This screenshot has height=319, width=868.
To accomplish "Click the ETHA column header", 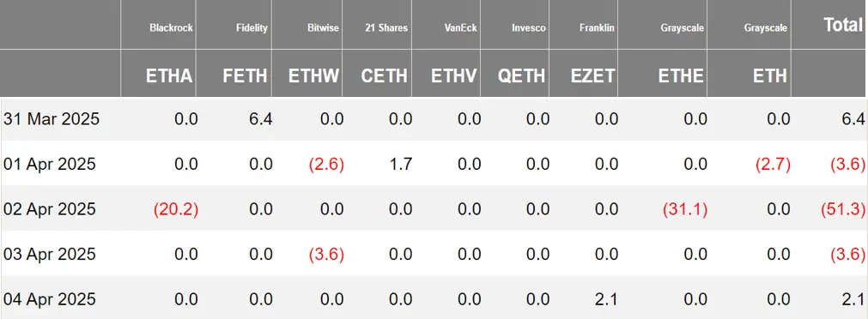I will click(x=169, y=75).
